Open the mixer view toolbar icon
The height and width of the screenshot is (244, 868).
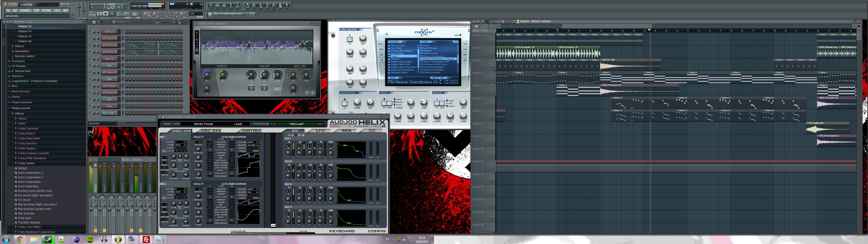(237, 6)
